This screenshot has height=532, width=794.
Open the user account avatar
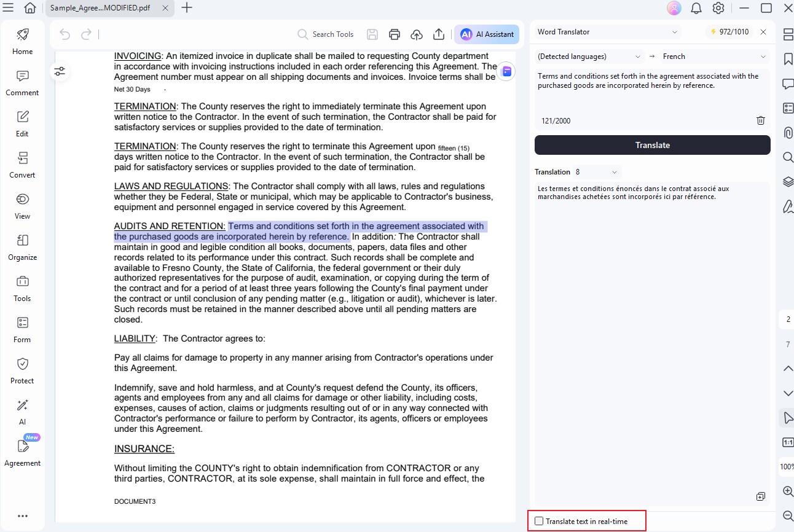pos(674,8)
